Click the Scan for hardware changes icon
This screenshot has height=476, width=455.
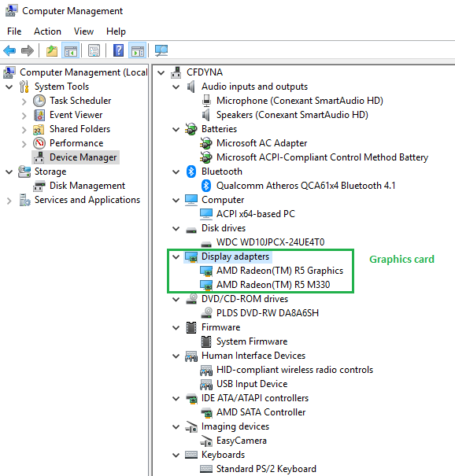pos(161,50)
